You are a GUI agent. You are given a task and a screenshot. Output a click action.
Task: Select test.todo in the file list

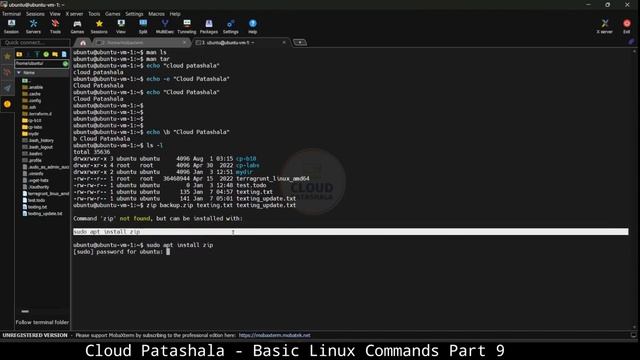pos(33,200)
